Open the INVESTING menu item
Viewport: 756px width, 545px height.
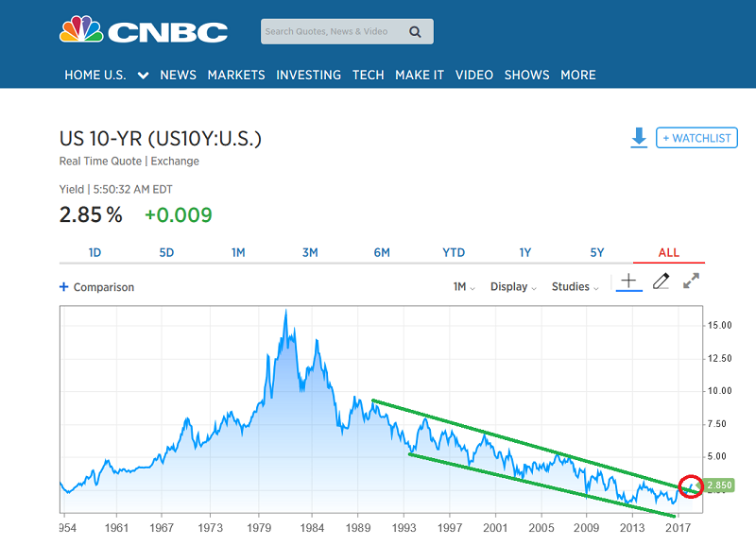[x=309, y=76]
